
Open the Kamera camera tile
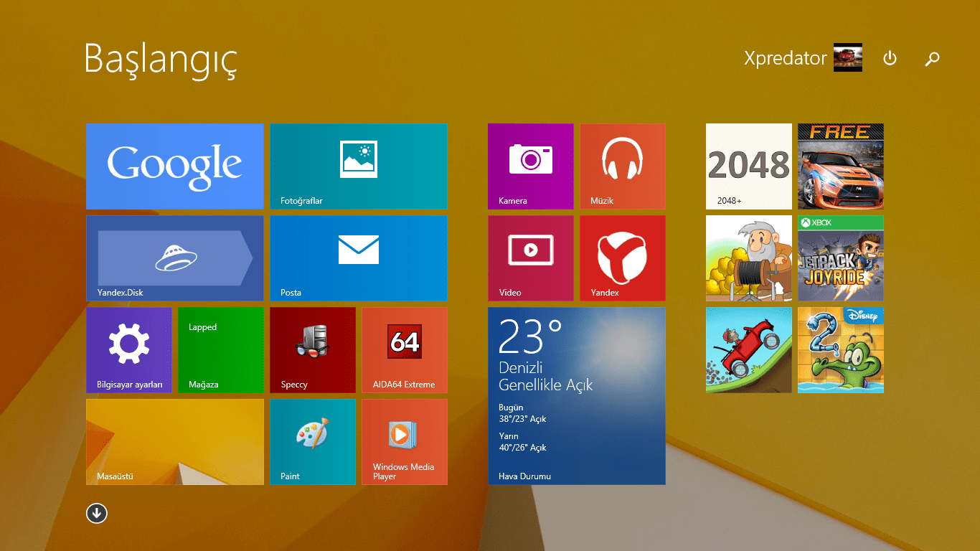[x=531, y=166]
